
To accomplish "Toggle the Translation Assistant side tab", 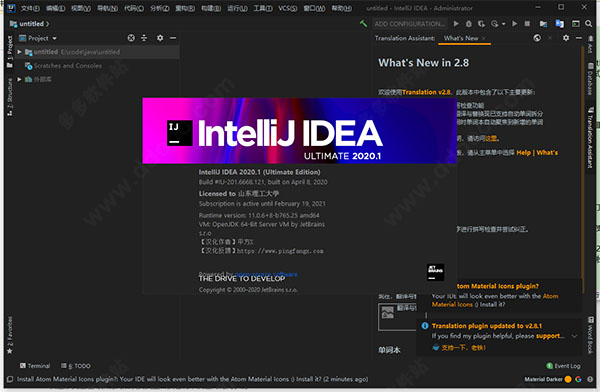I will click(590, 137).
